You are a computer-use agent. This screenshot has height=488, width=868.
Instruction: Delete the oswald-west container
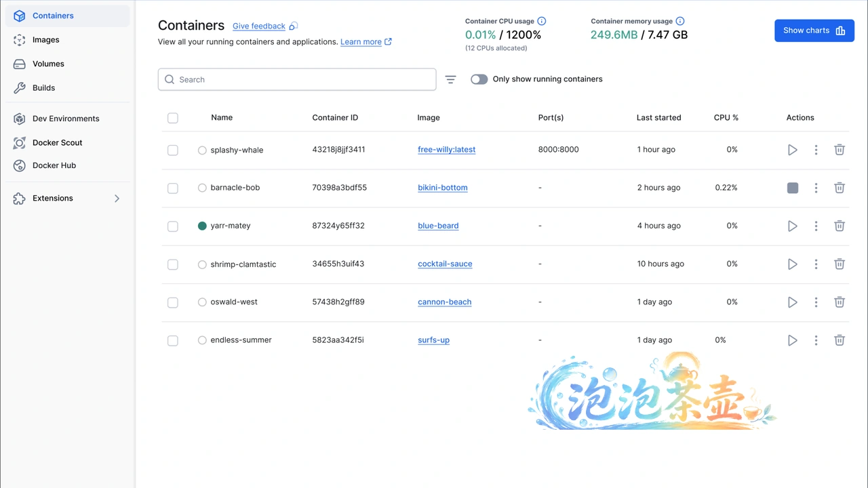pyautogui.click(x=839, y=302)
